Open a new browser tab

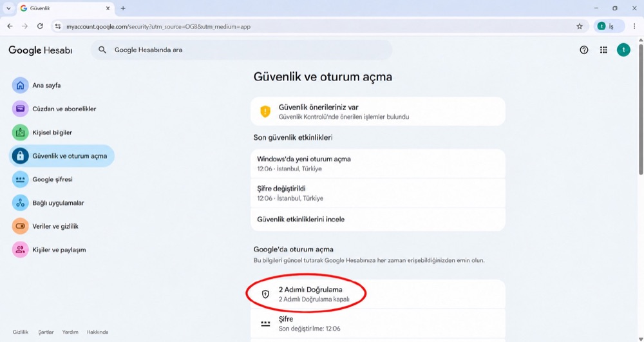(123, 8)
